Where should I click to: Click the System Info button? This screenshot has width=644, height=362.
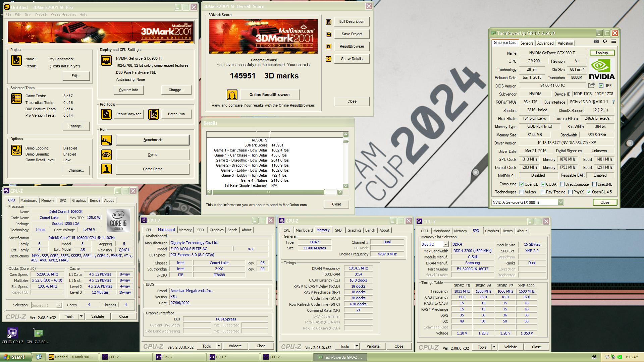(x=128, y=90)
